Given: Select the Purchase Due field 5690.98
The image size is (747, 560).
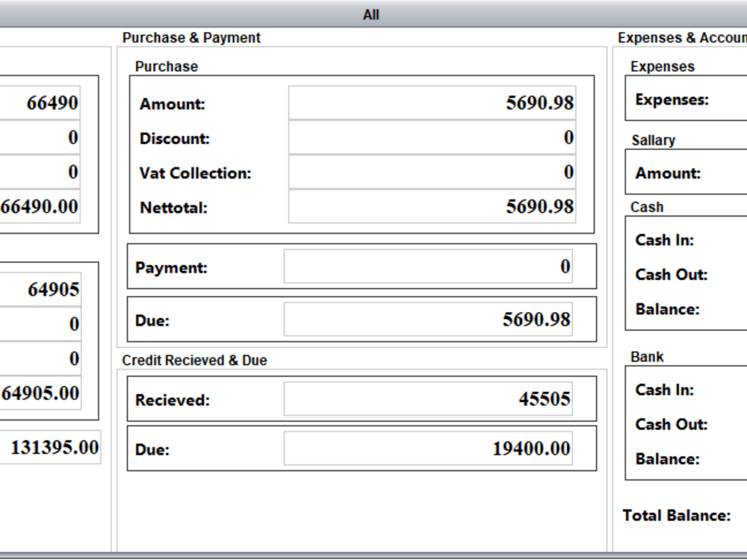Looking at the screenshot, I should (x=428, y=320).
